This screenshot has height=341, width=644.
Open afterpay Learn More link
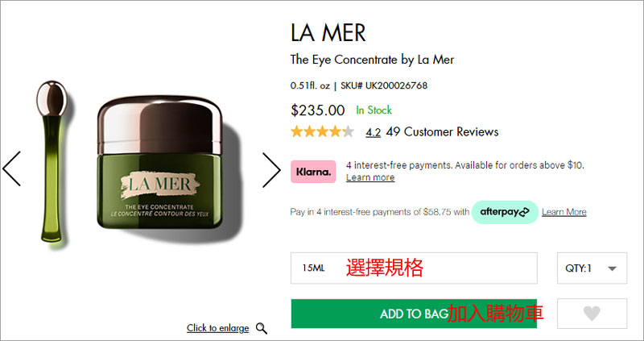point(564,212)
